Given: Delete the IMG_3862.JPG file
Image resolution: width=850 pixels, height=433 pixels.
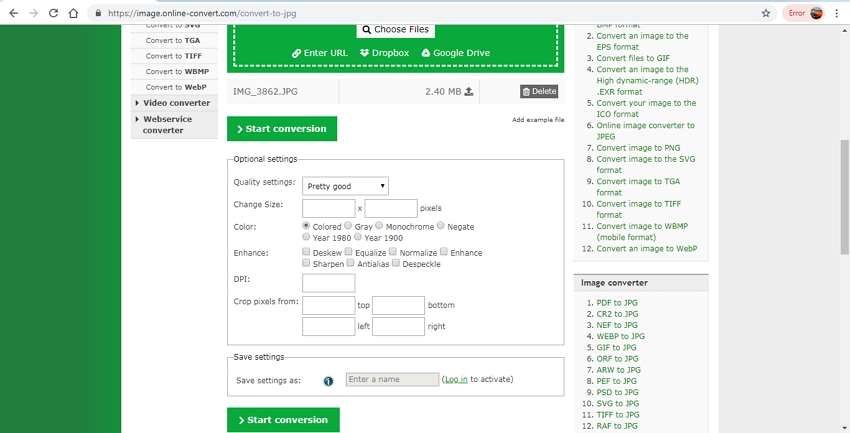Looking at the screenshot, I should pos(539,91).
